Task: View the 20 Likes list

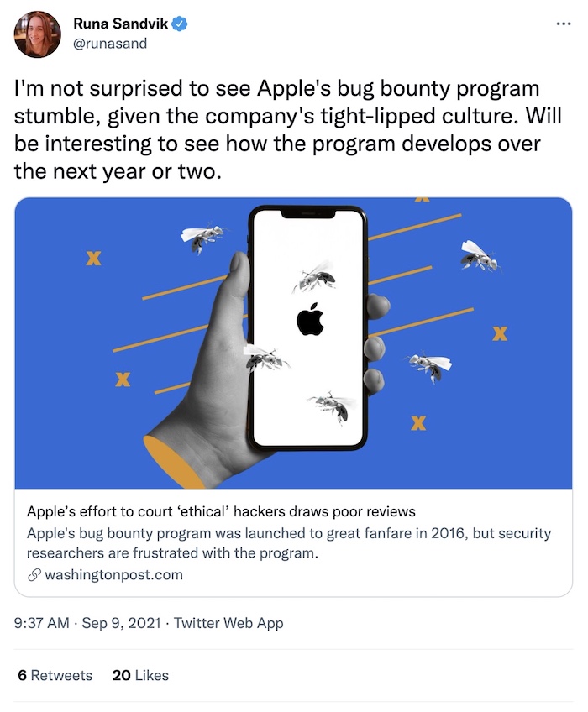Action: click(x=143, y=675)
